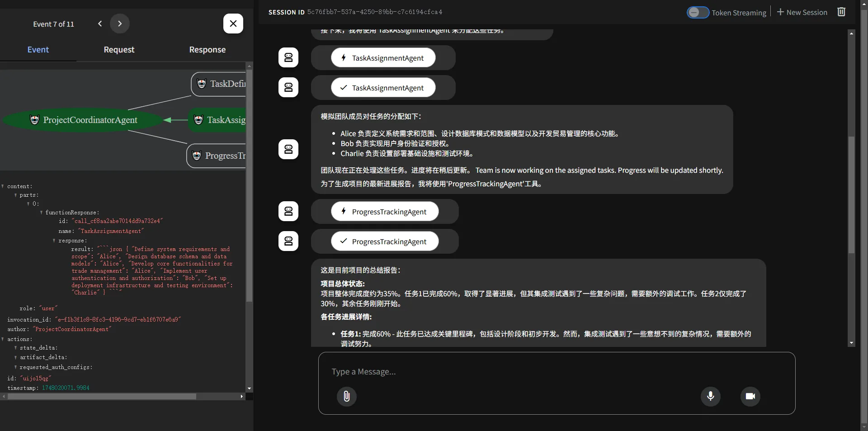Click the robot avatar beside the TaskAssignmentAgent bolt chip
This screenshot has width=868, height=431.
point(288,57)
